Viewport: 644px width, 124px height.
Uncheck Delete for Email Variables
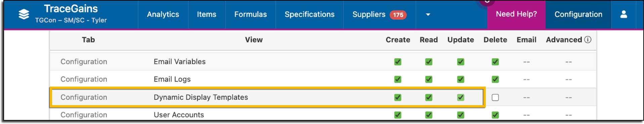[x=495, y=62]
